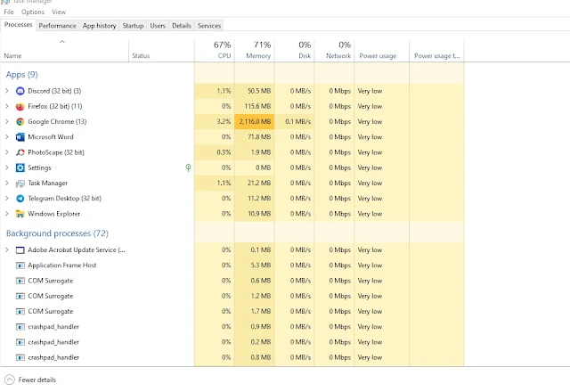The height and width of the screenshot is (392, 570).
Task: Open the Options menu
Action: pyautogui.click(x=33, y=12)
